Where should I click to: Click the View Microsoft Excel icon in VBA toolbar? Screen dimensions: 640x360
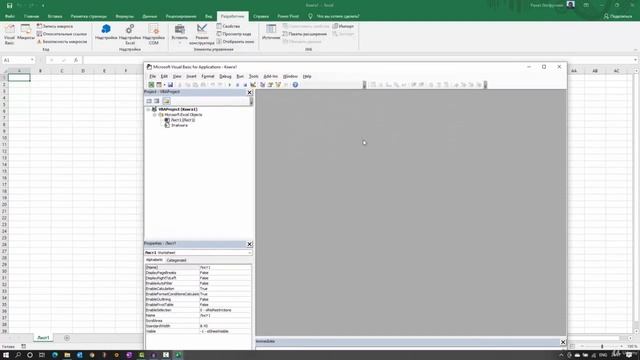tap(151, 85)
